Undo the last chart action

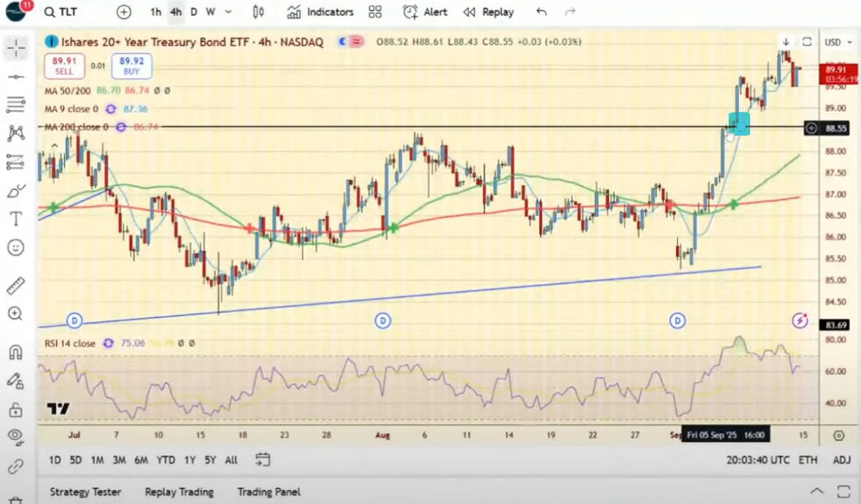click(x=541, y=12)
